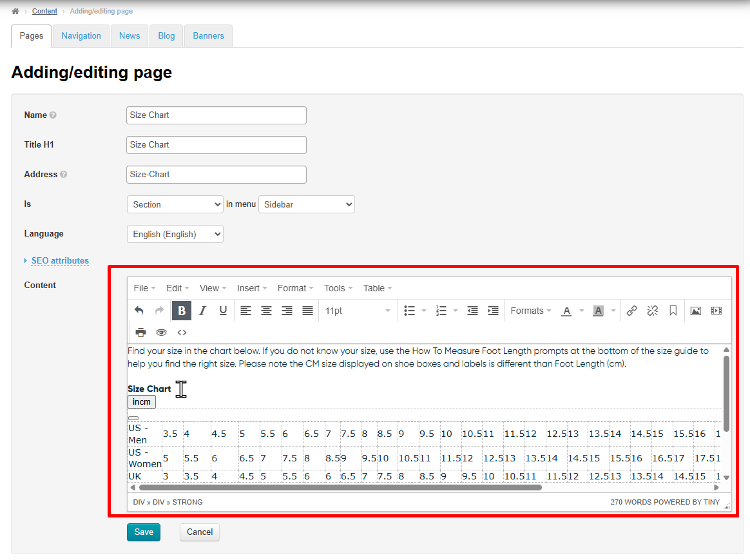This screenshot has width=750, height=560.
Task: Click the Undo arrow icon
Action: tap(139, 311)
